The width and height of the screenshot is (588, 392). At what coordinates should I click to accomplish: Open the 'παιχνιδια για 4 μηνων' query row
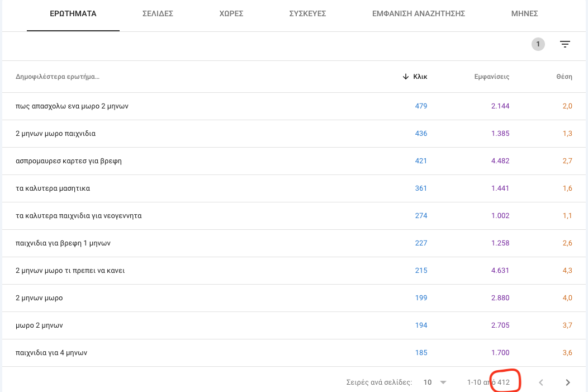point(51,353)
